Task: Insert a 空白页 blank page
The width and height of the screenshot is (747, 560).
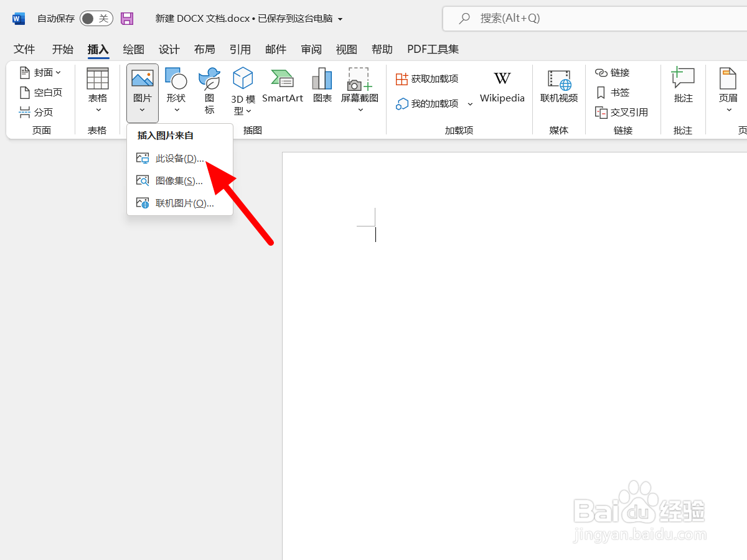Action: 40,93
